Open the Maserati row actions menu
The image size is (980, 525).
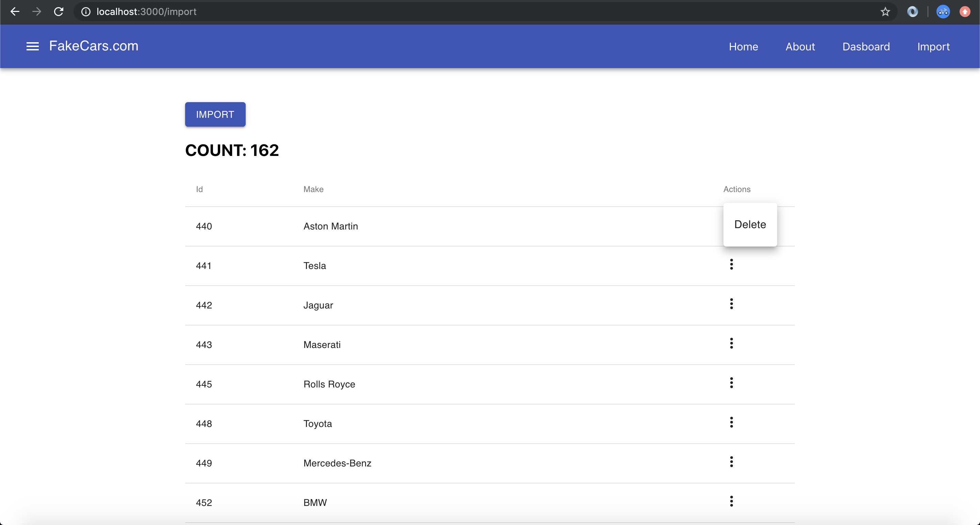click(x=731, y=344)
